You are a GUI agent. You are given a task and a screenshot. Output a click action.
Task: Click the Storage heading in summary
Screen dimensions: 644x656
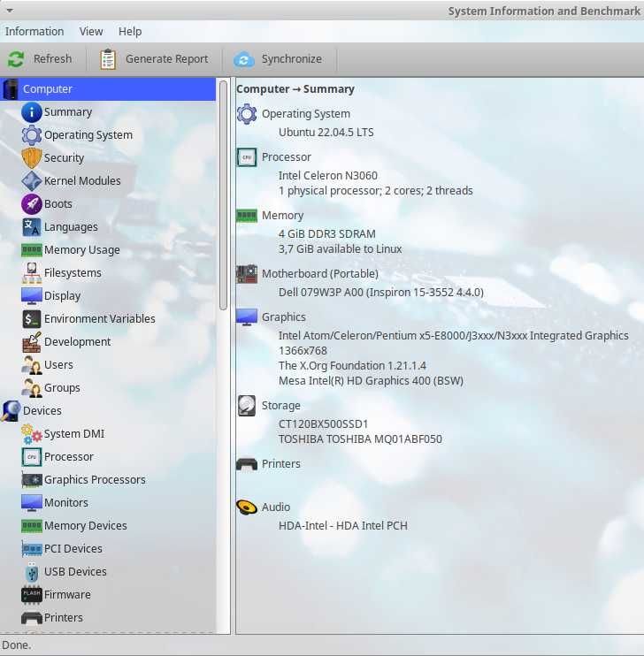pos(281,406)
